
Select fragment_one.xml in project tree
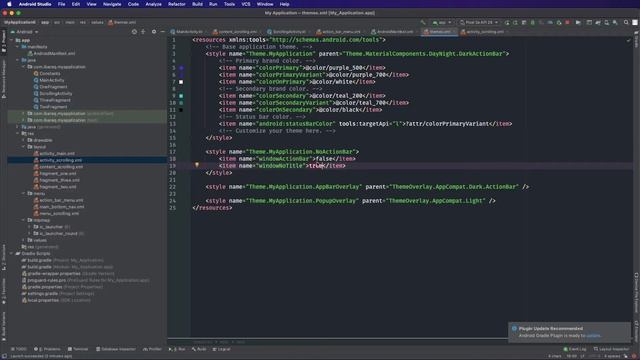click(x=55, y=173)
